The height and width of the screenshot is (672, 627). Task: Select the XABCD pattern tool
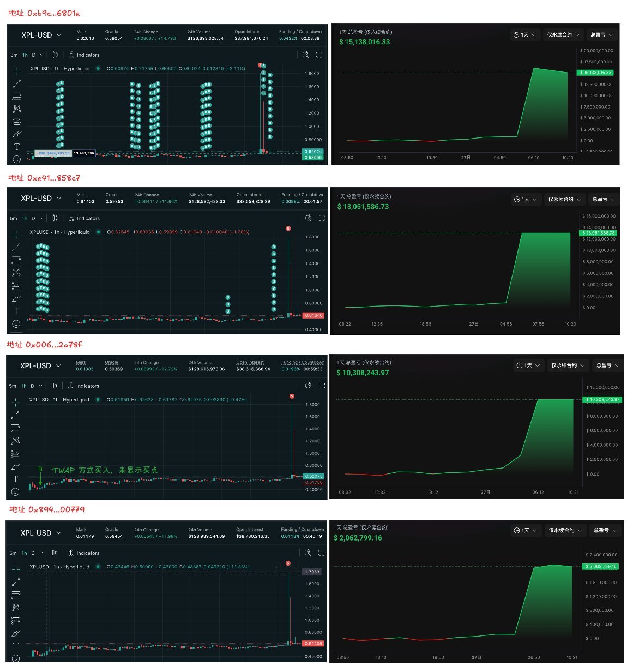pyautogui.click(x=16, y=109)
